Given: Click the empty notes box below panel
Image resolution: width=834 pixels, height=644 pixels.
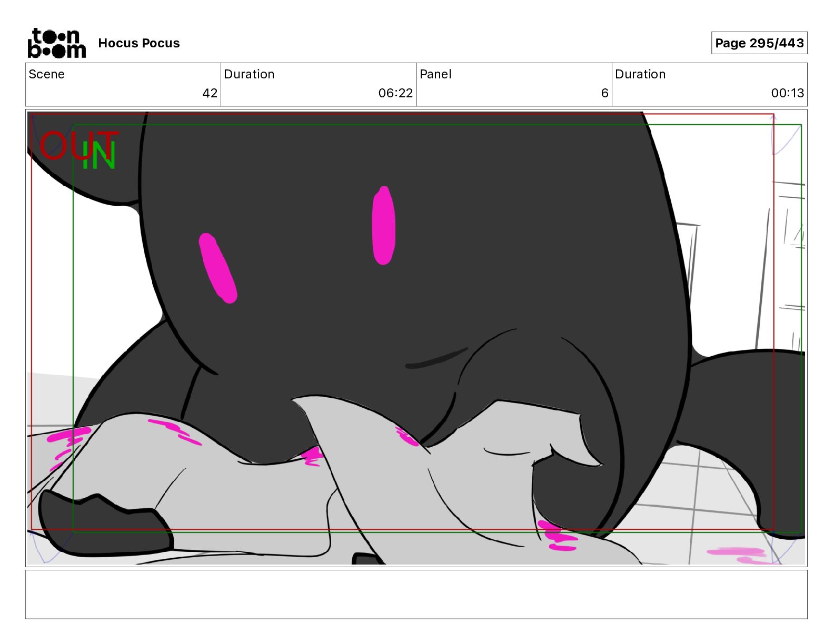Looking at the screenshot, I should tap(416, 595).
